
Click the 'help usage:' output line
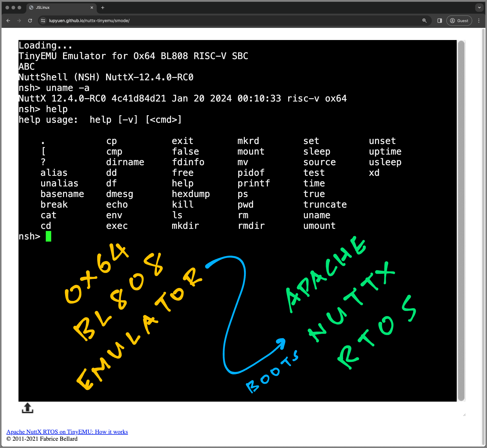pos(100,120)
